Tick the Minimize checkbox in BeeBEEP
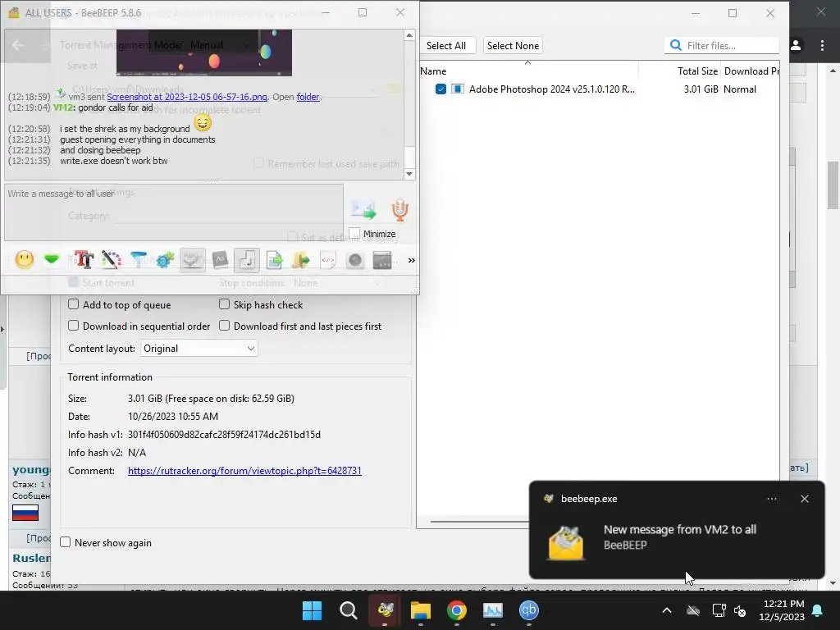840x630 pixels. point(354,234)
